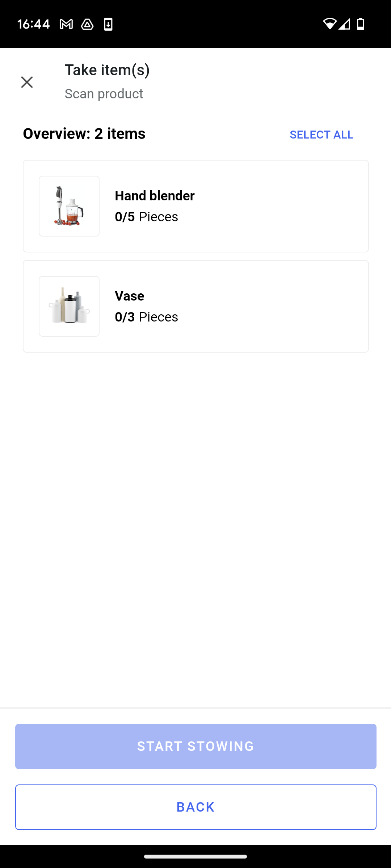Screen dimensions: 391x868
Task: Tap the 0/3 Pieces quantity text
Action: coord(146,317)
